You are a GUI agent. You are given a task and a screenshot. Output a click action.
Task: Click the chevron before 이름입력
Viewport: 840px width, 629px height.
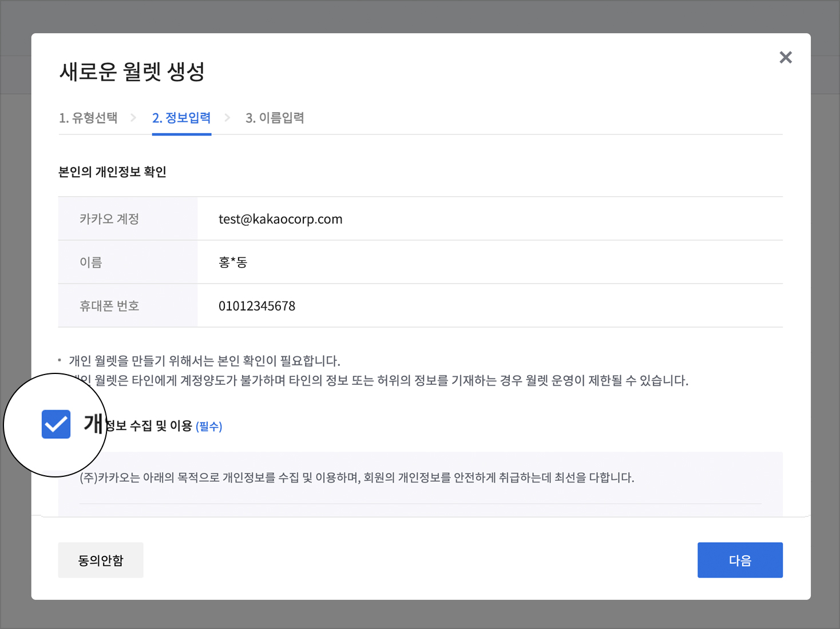[x=227, y=118]
